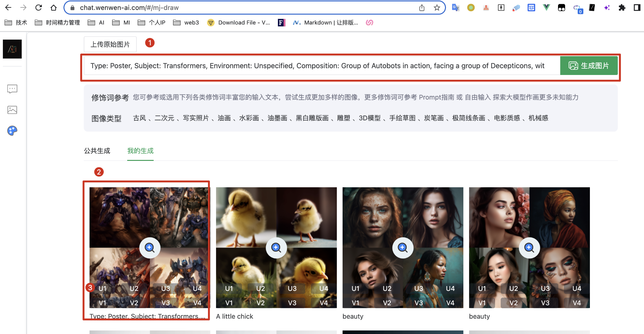Create variation V3 of the little chick image
Screen dimensions: 644x334
point(292,303)
